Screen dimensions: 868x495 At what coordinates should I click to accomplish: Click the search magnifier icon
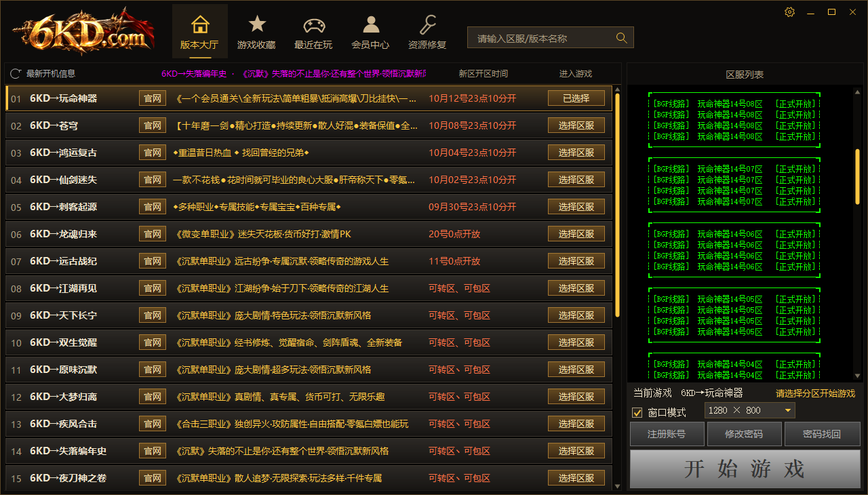pos(621,38)
